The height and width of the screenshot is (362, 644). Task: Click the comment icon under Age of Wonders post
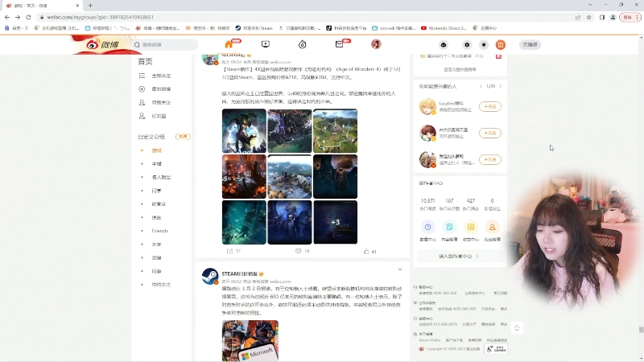pyautogui.click(x=298, y=251)
